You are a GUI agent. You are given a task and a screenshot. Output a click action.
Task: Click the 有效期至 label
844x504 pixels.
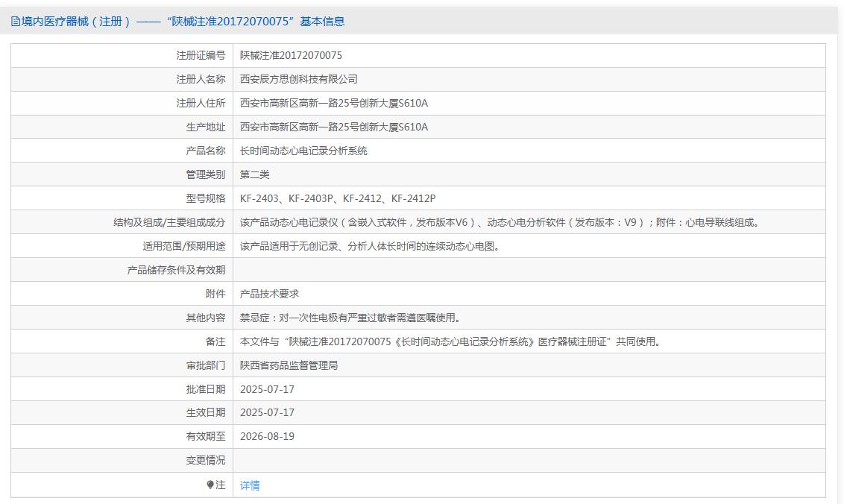tap(206, 436)
